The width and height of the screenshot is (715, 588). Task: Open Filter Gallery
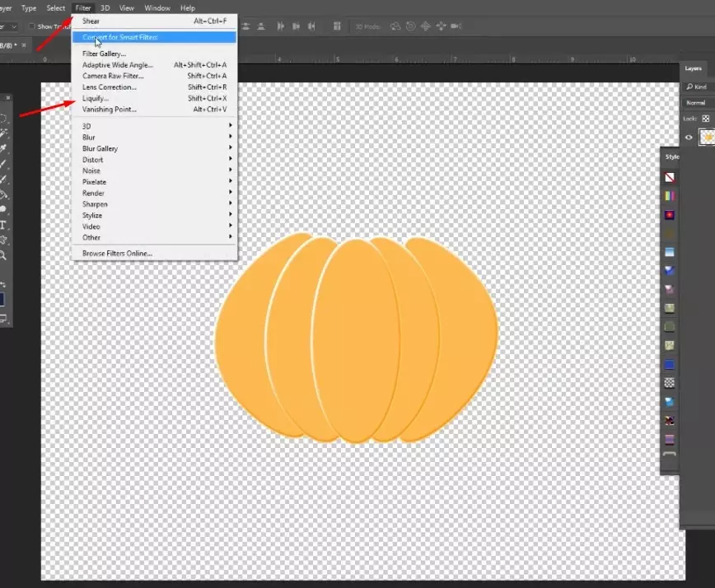[x=154, y=54]
